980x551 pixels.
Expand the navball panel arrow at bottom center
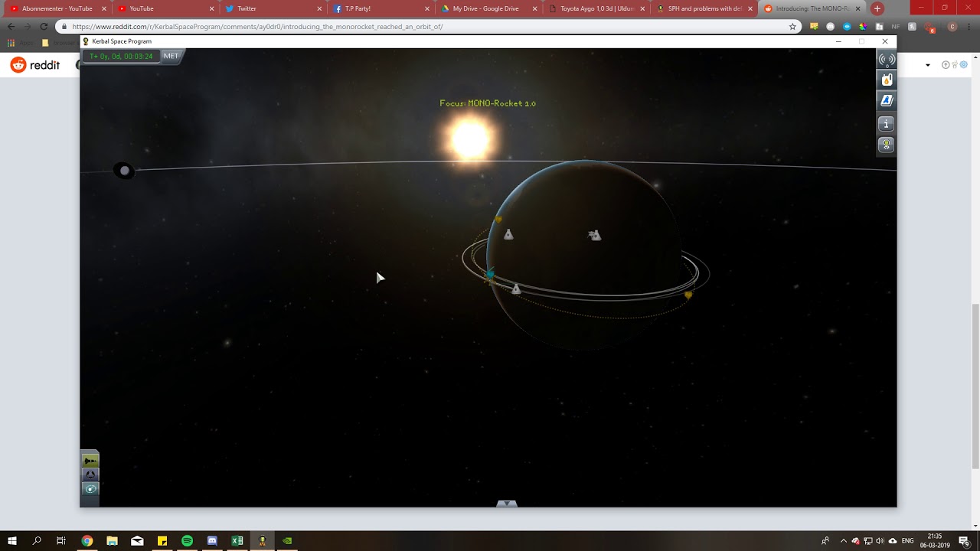pyautogui.click(x=507, y=504)
